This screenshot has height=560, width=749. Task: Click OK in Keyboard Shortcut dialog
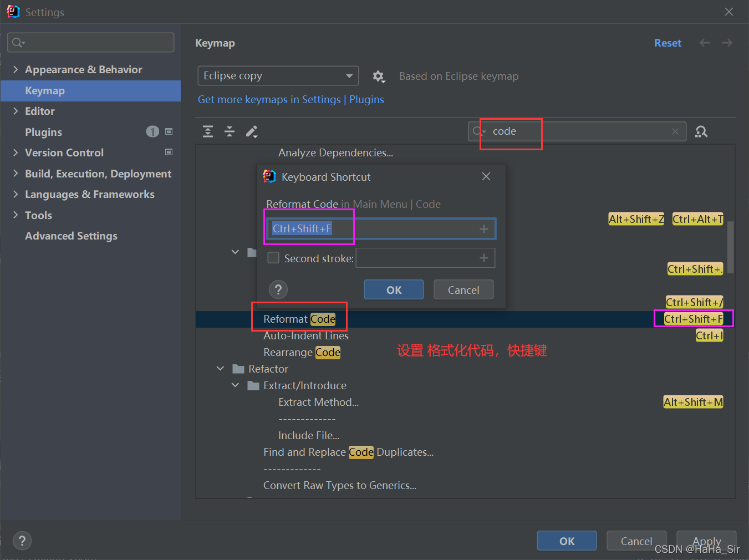point(394,289)
